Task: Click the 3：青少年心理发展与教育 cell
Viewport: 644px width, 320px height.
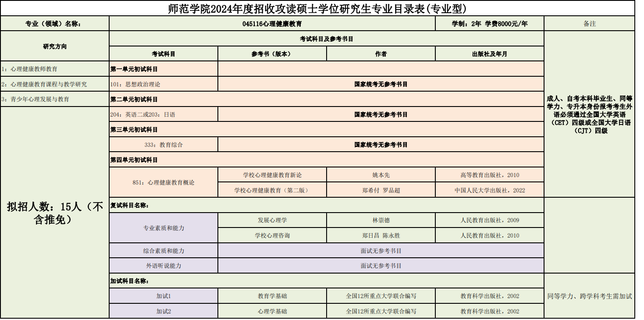Action: [x=55, y=99]
